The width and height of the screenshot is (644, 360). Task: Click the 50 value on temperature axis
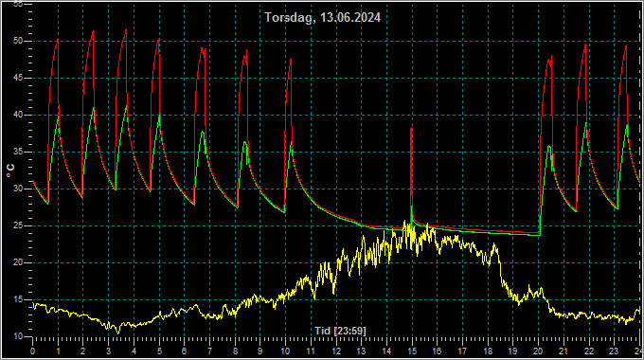point(18,41)
